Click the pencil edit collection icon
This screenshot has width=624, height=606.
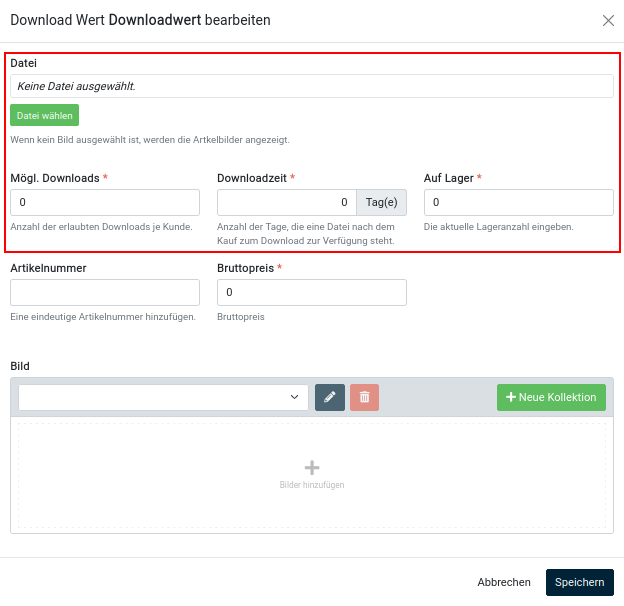[x=330, y=397]
